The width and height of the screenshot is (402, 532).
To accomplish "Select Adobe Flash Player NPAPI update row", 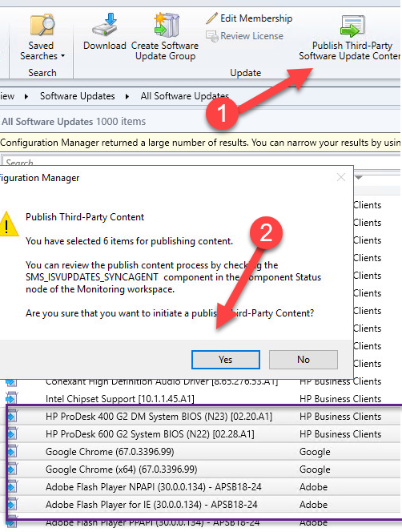I will click(x=204, y=487).
